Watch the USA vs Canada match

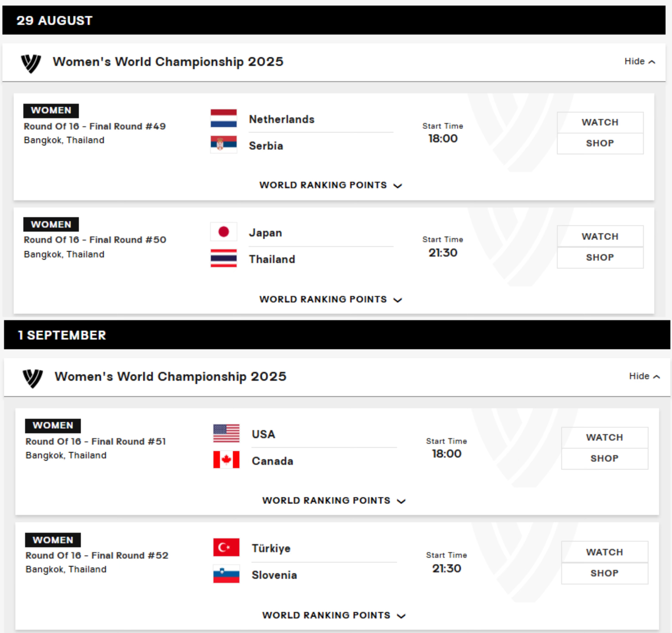604,437
